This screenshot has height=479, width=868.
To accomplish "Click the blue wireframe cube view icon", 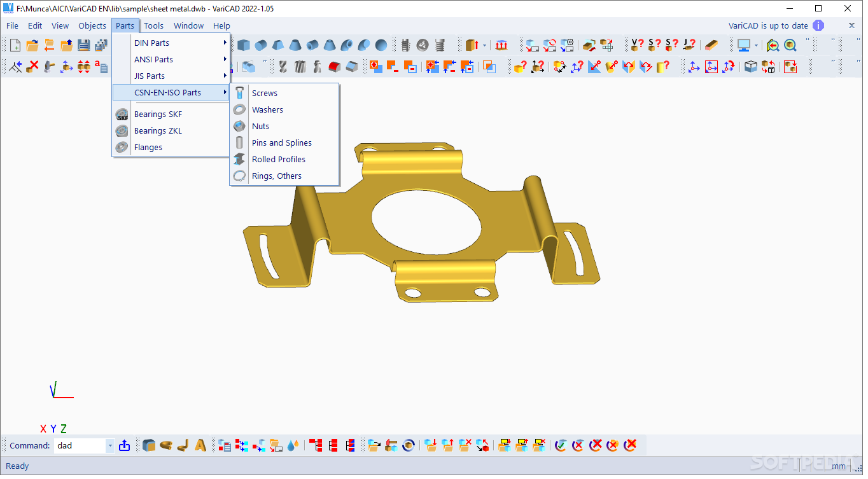I will pos(751,66).
